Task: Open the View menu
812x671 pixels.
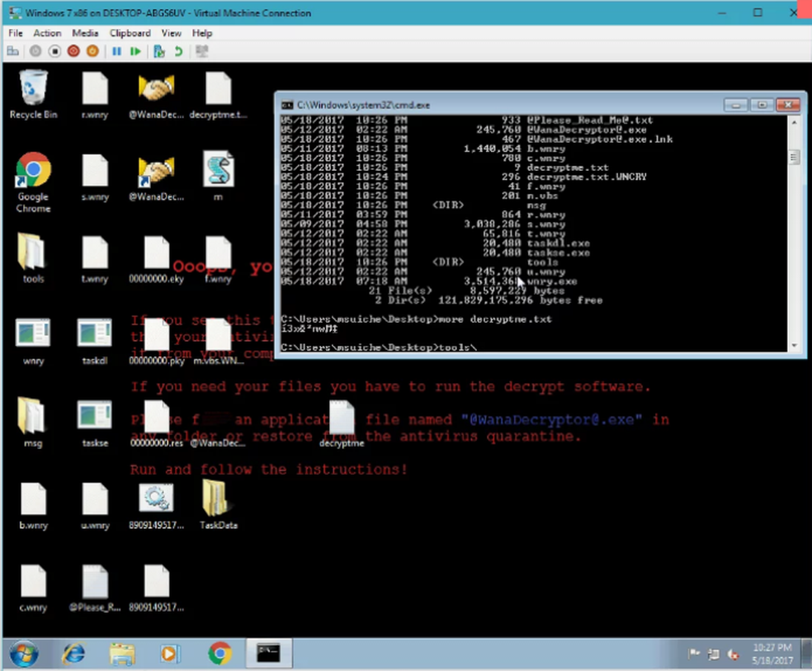Action: click(x=171, y=33)
